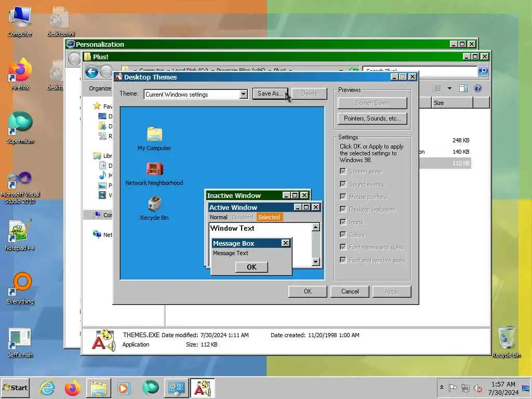Launch Internet Explorer from the taskbar

[47, 388]
